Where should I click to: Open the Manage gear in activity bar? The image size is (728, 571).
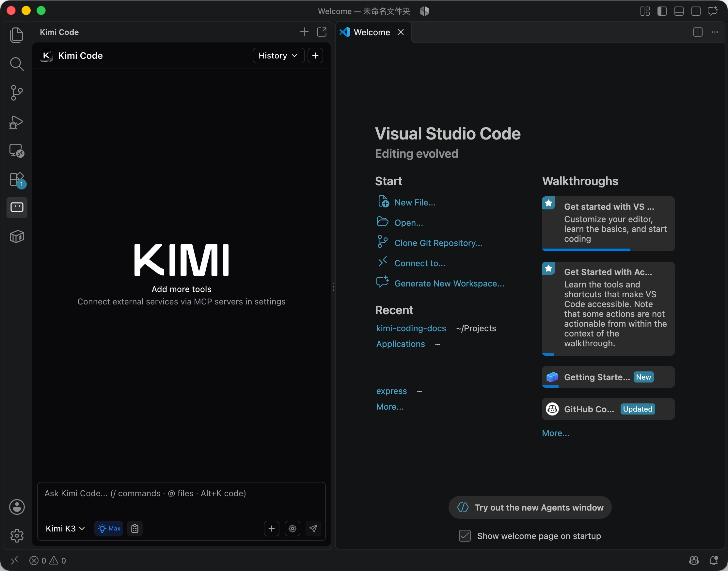coord(17,536)
